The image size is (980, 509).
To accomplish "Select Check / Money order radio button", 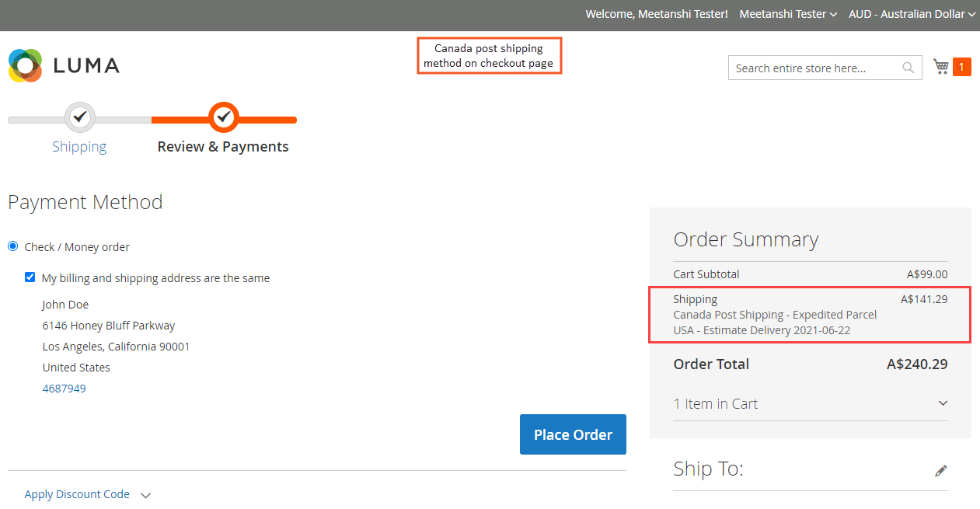I will point(12,246).
